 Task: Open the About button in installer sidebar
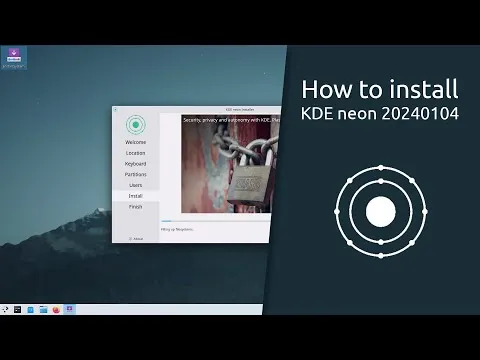click(x=136, y=239)
